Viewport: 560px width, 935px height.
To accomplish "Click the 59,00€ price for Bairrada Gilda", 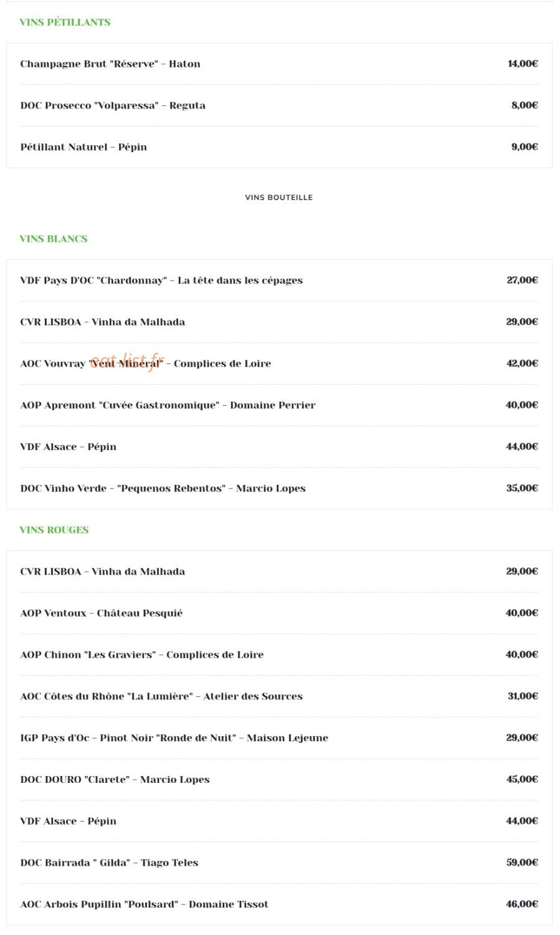I will pos(522,863).
